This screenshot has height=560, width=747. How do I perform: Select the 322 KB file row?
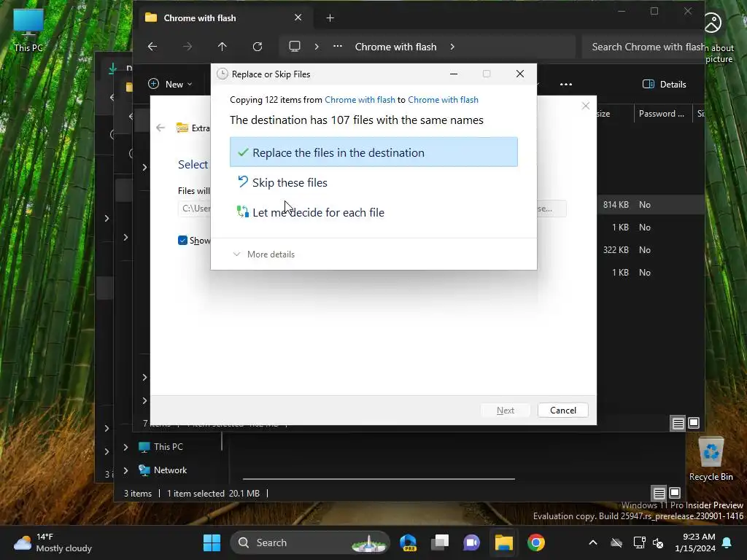651,250
